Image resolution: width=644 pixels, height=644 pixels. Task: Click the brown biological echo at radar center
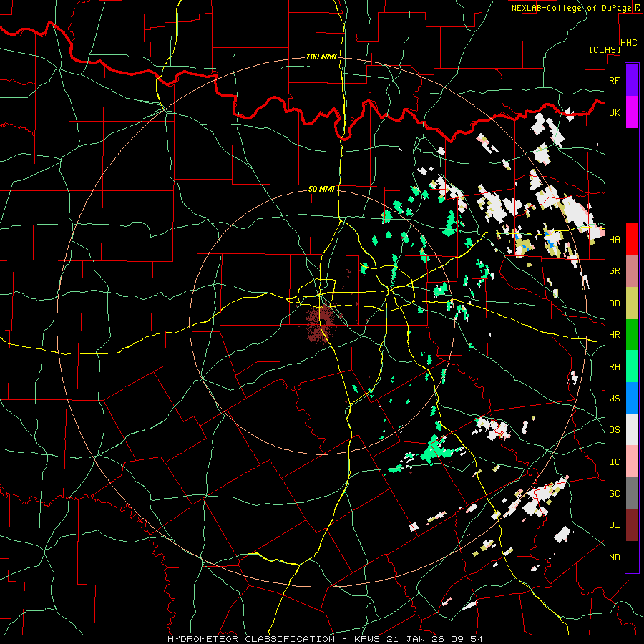[321, 323]
